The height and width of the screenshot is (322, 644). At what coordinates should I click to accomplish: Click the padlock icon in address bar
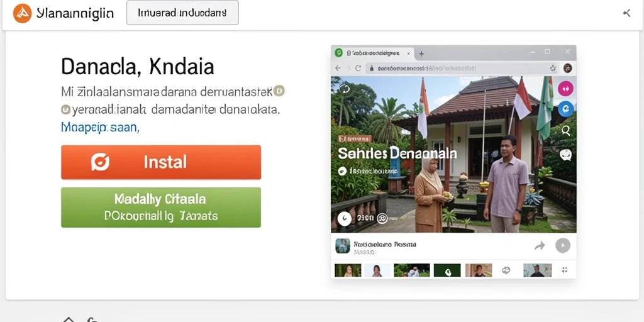372,69
